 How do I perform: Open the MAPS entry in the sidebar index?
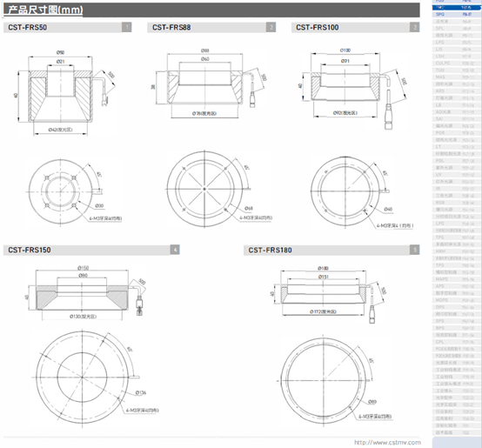456,279
